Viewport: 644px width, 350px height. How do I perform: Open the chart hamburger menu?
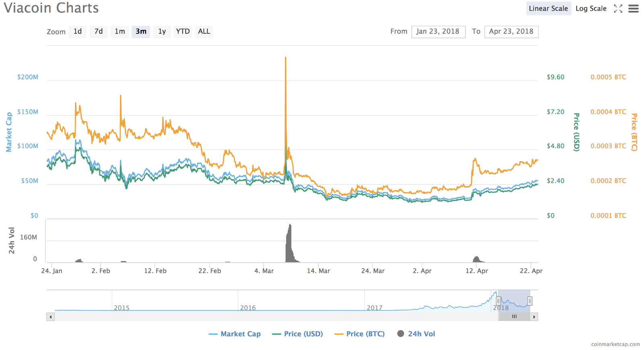pyautogui.click(x=634, y=8)
